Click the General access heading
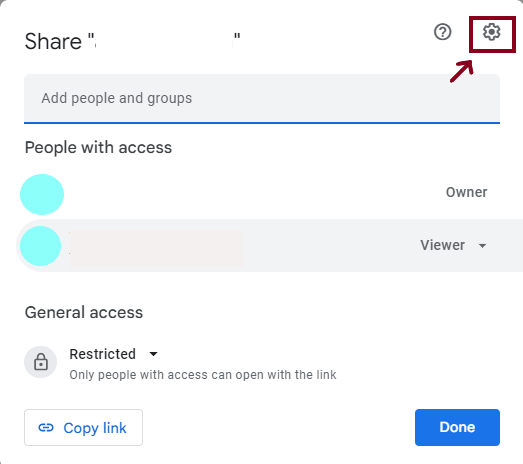 tap(84, 313)
